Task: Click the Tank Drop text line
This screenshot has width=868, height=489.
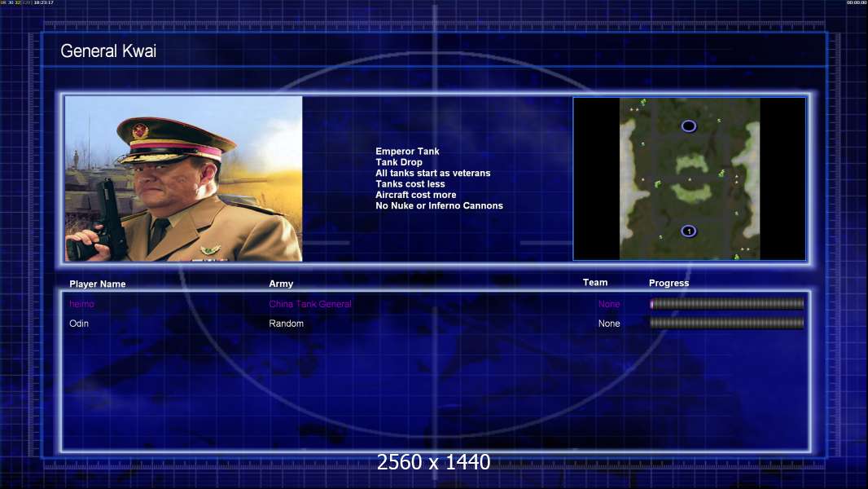Action: tap(398, 162)
